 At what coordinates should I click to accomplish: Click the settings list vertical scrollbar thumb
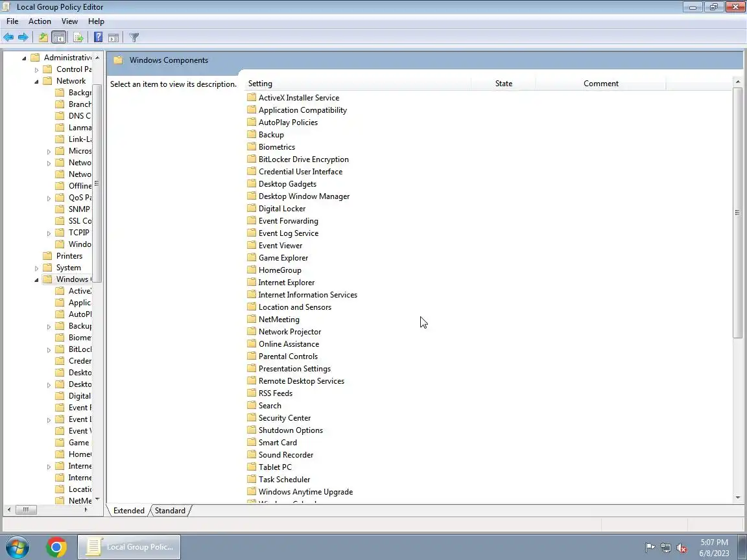[737, 213]
